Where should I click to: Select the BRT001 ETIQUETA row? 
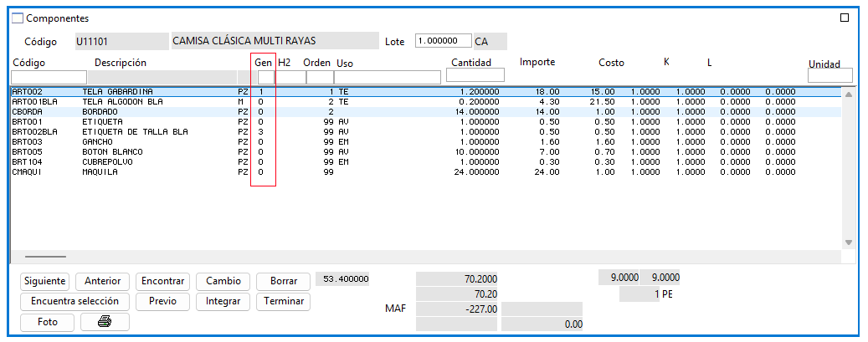point(425,122)
